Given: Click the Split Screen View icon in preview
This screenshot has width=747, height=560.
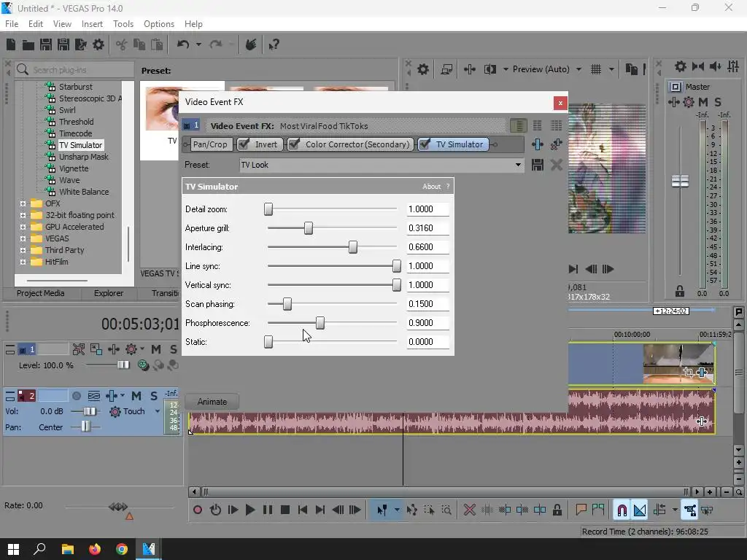Looking at the screenshot, I should (489, 69).
